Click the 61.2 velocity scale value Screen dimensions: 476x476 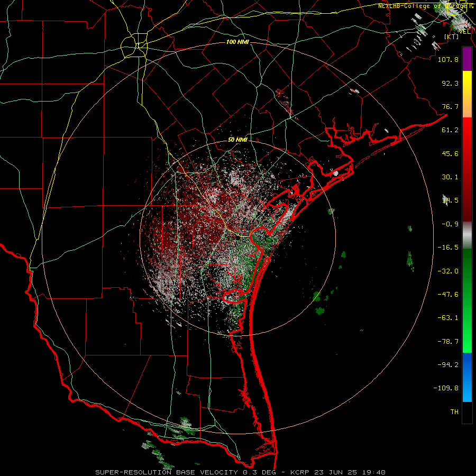[x=450, y=130]
